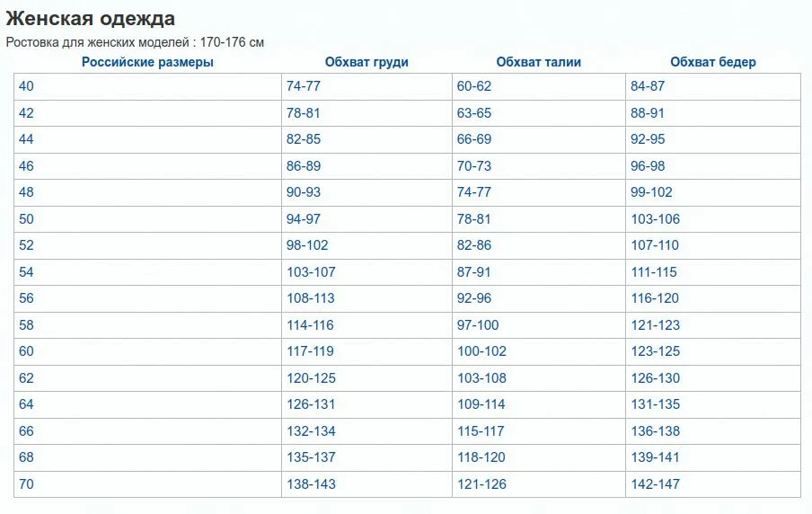Screen dimensions: 812x514
Task: Select hips value 136-138
Action: point(655,430)
